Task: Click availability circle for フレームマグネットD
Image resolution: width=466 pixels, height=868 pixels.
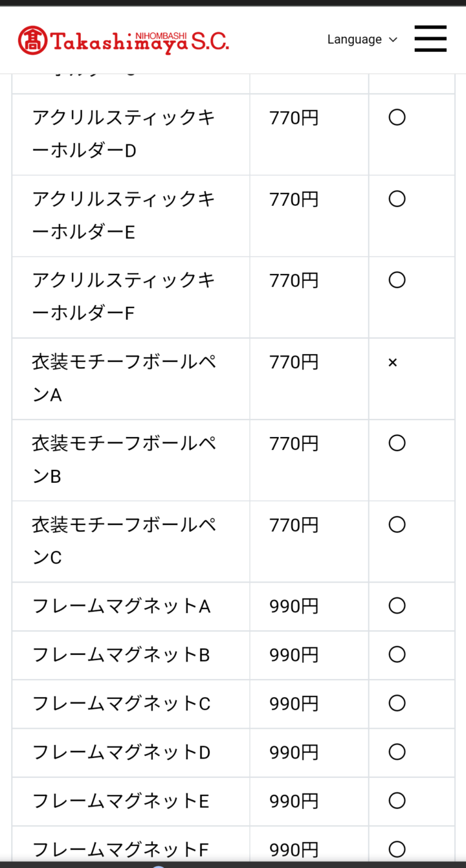Action: coord(397,752)
